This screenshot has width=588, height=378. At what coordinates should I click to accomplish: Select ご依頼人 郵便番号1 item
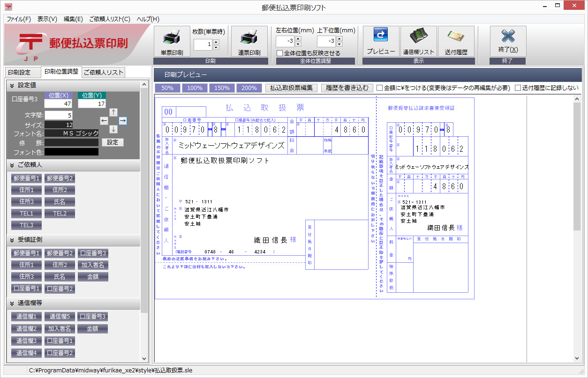point(27,178)
